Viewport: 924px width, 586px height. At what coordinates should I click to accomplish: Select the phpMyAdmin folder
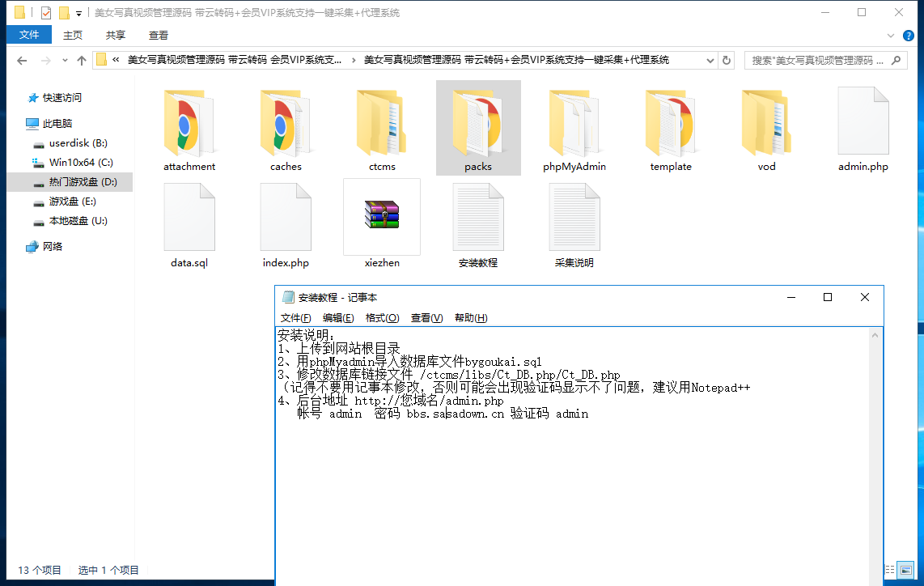click(574, 130)
